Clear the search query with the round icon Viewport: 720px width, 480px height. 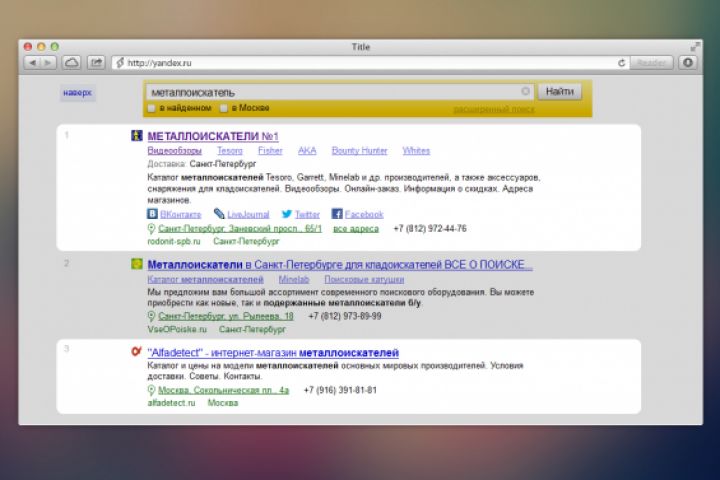coord(525,91)
